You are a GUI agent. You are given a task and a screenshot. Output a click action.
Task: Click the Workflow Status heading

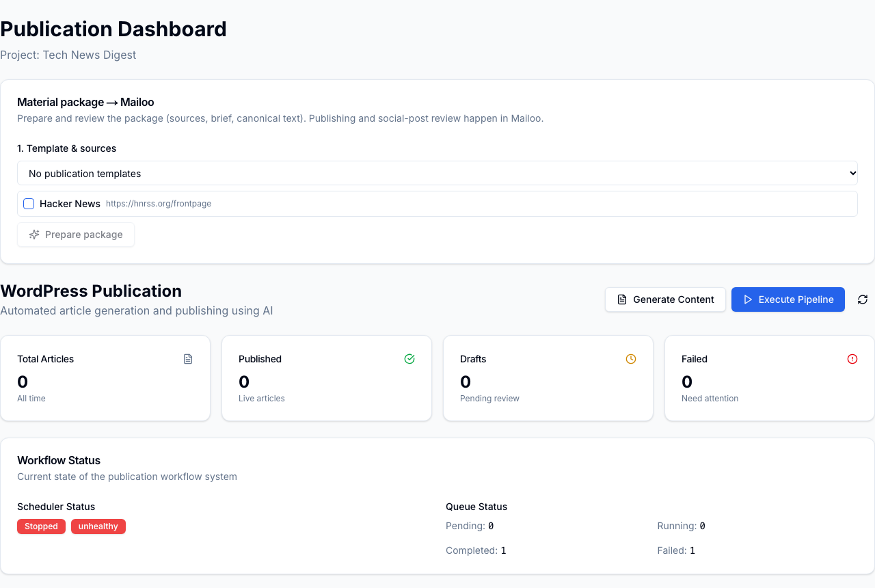click(x=59, y=460)
